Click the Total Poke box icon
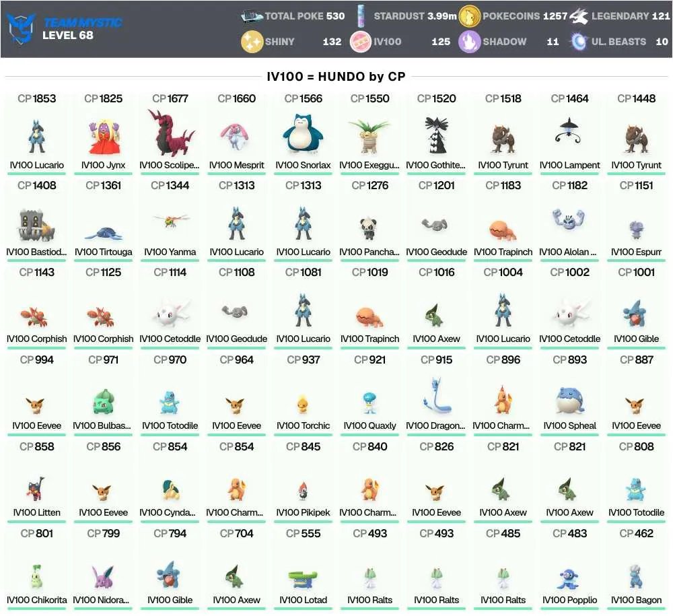Viewport: 673px width, 616px height. coord(252,16)
